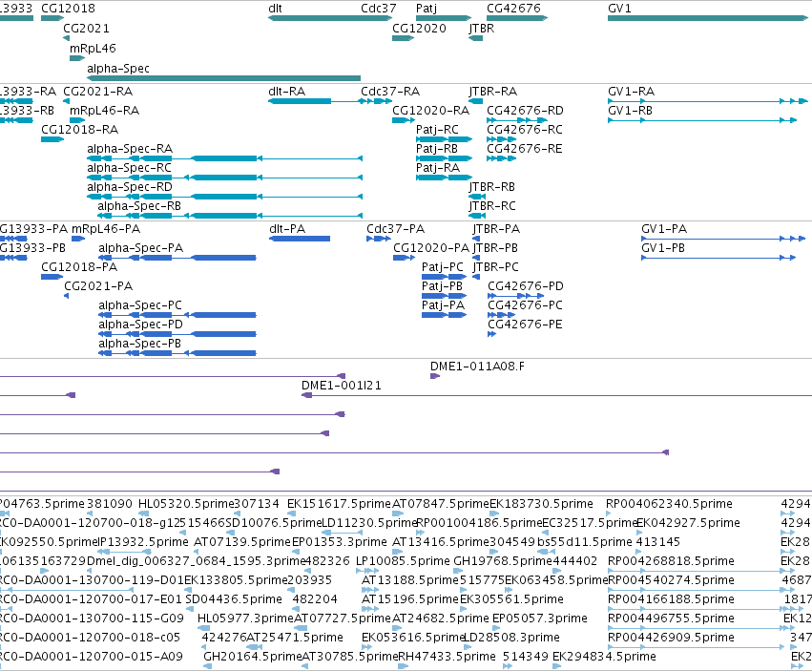Select the CG42676-PE protein label
This screenshot has width=812, height=671.
click(525, 325)
